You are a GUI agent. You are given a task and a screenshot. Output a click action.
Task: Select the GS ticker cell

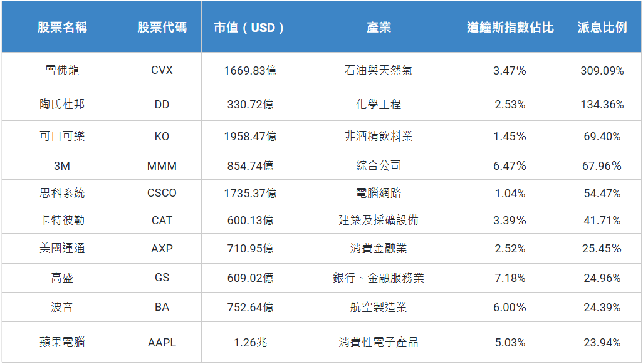162,278
